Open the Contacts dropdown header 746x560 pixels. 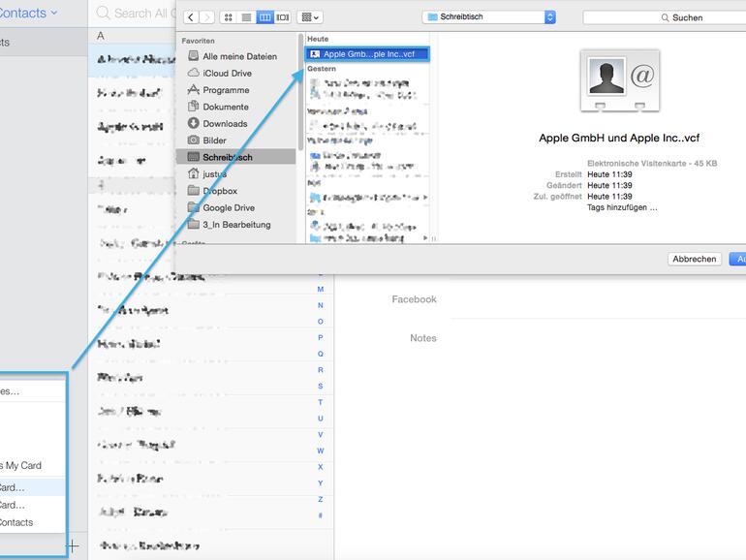27,13
